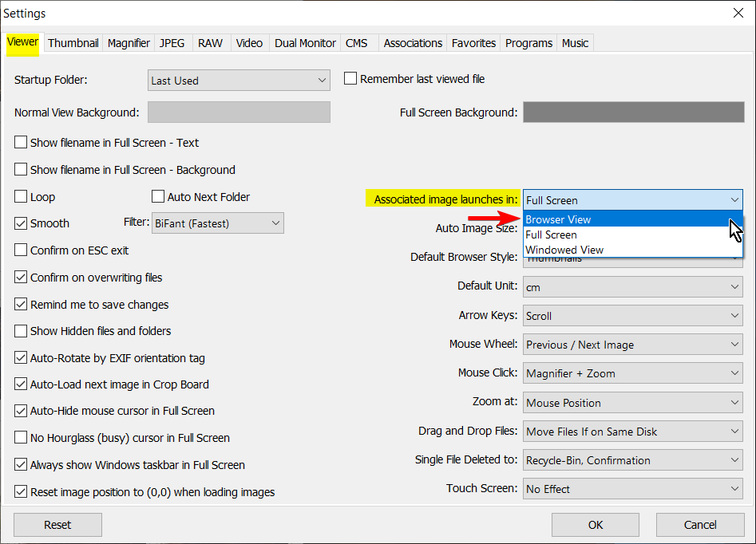756x544 pixels.
Task: Switch to the Dual Monitor tab
Action: 305,43
